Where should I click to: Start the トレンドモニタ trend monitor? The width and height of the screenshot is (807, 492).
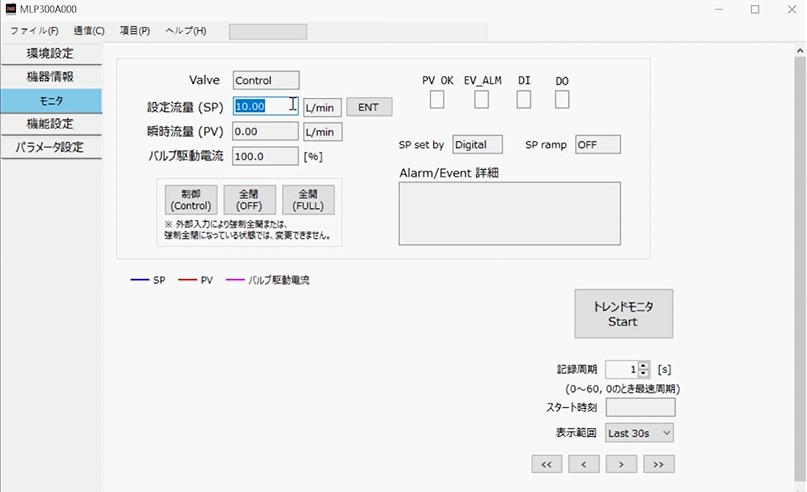(x=623, y=314)
